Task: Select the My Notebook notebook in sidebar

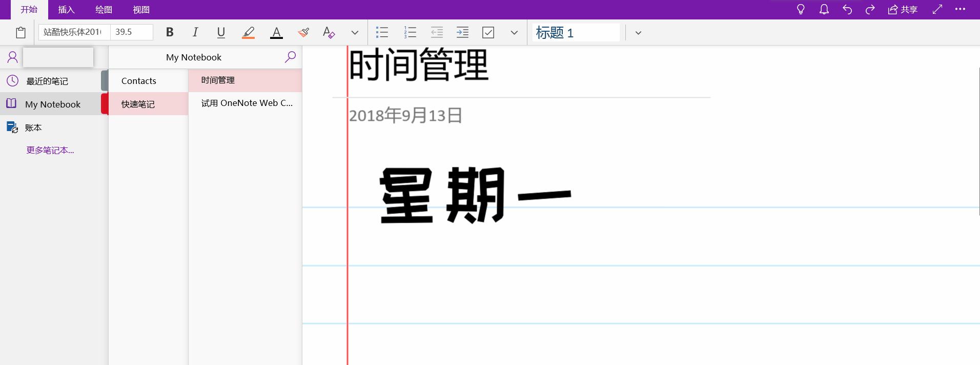Action: 54,104
